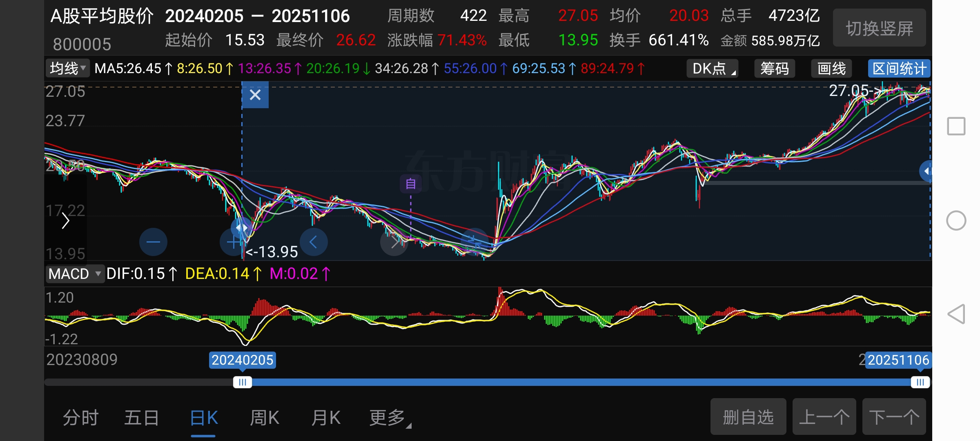Toggle the 筹码 chip distribution view
The image size is (980, 441).
tap(774, 69)
